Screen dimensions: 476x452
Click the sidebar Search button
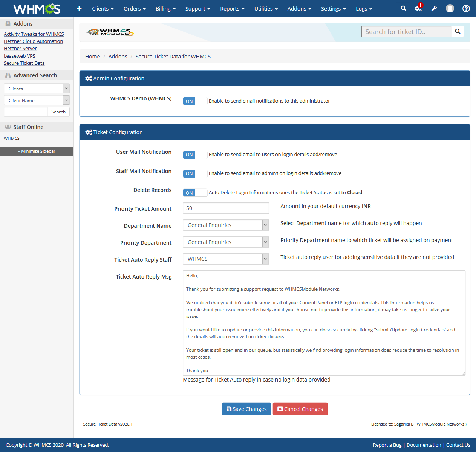tap(58, 112)
